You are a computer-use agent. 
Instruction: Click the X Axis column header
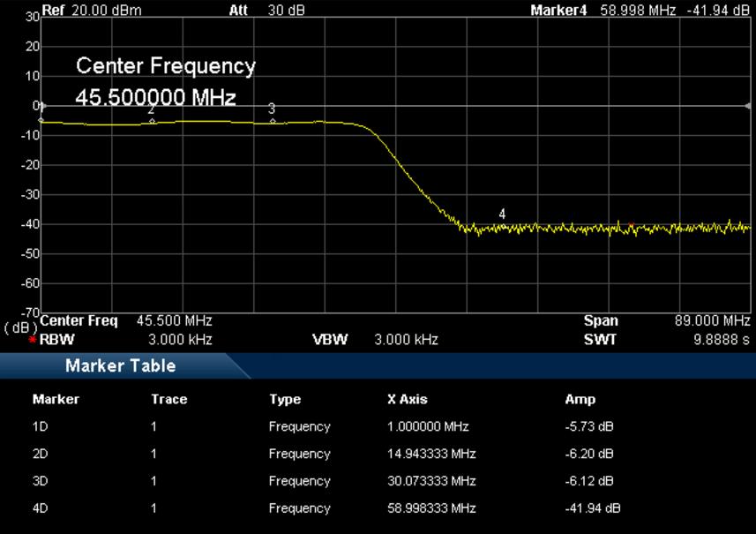coord(407,399)
